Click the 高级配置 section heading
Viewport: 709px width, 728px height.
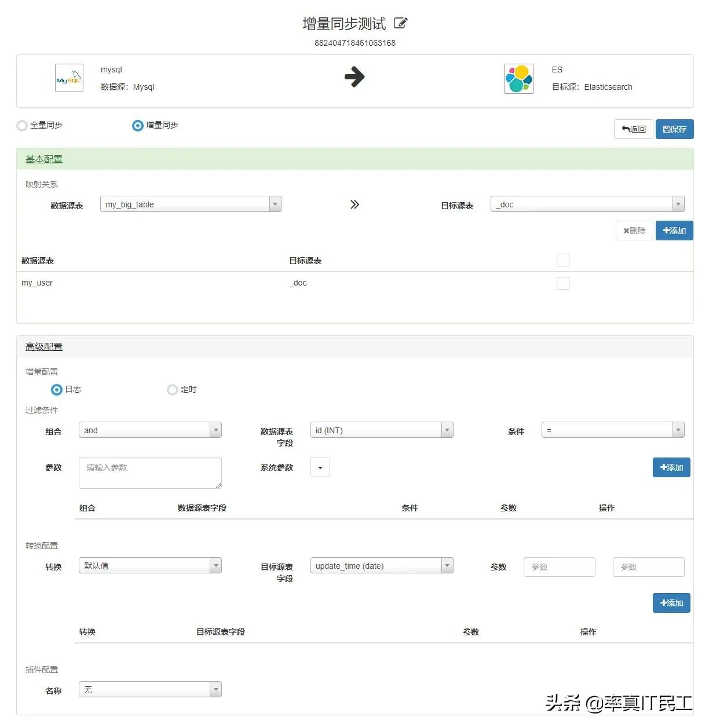pos(43,346)
